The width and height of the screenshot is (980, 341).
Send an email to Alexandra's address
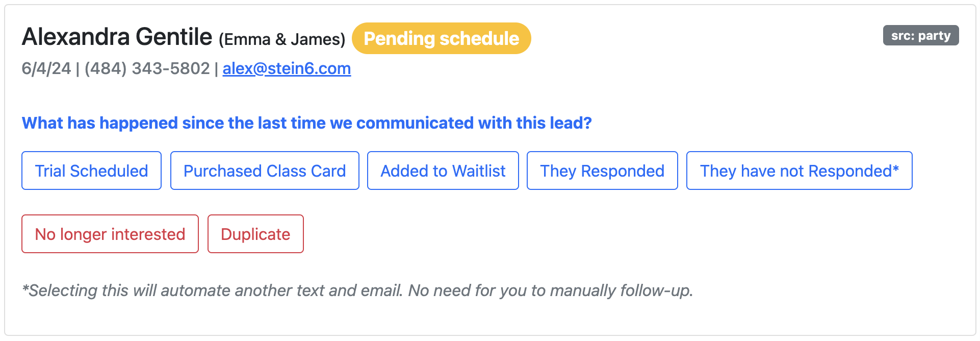click(x=287, y=68)
